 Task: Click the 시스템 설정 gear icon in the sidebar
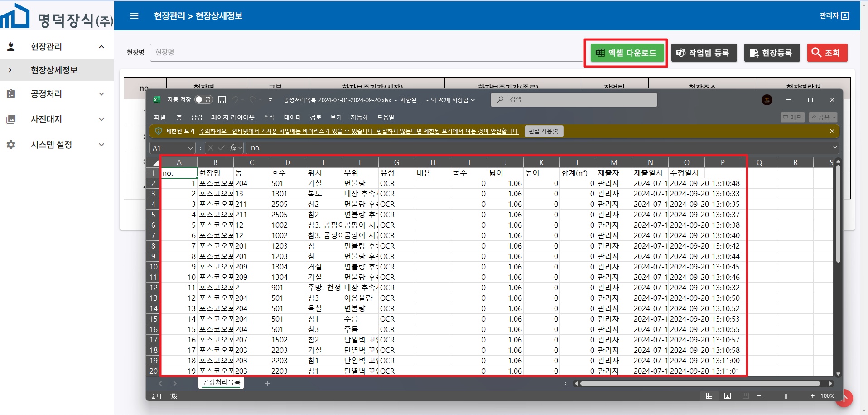pyautogui.click(x=11, y=145)
